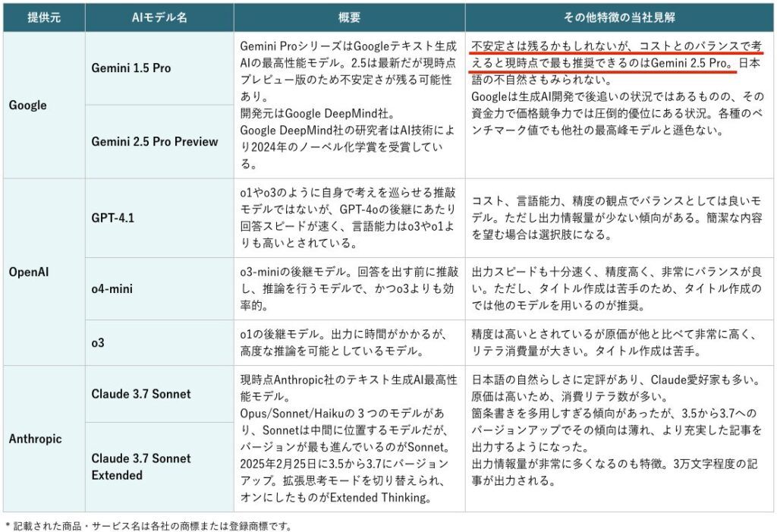
Task: Select the Google provider cell
Action: 44,105
